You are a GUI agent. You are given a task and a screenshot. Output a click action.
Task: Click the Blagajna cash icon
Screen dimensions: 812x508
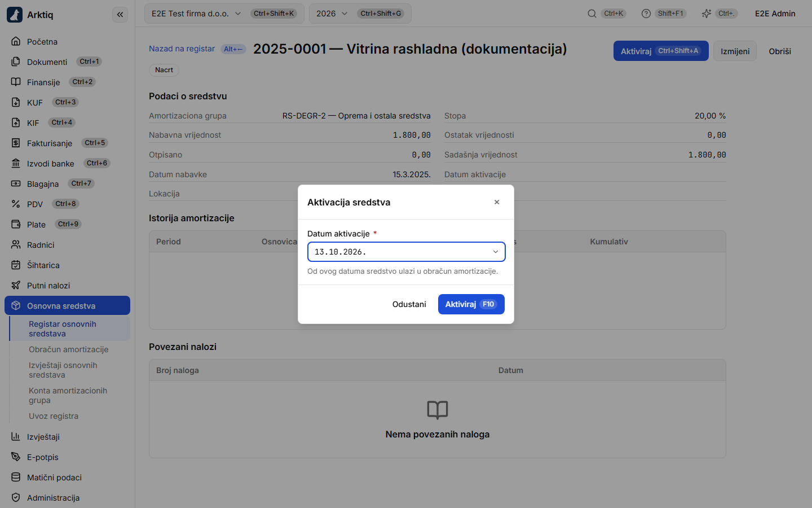click(x=16, y=183)
